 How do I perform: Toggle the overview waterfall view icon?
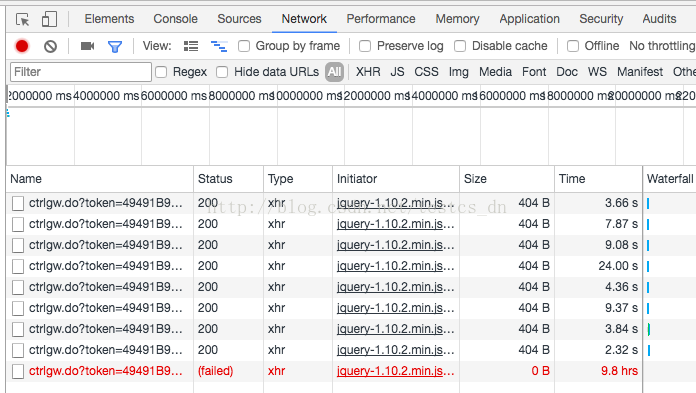click(x=219, y=46)
